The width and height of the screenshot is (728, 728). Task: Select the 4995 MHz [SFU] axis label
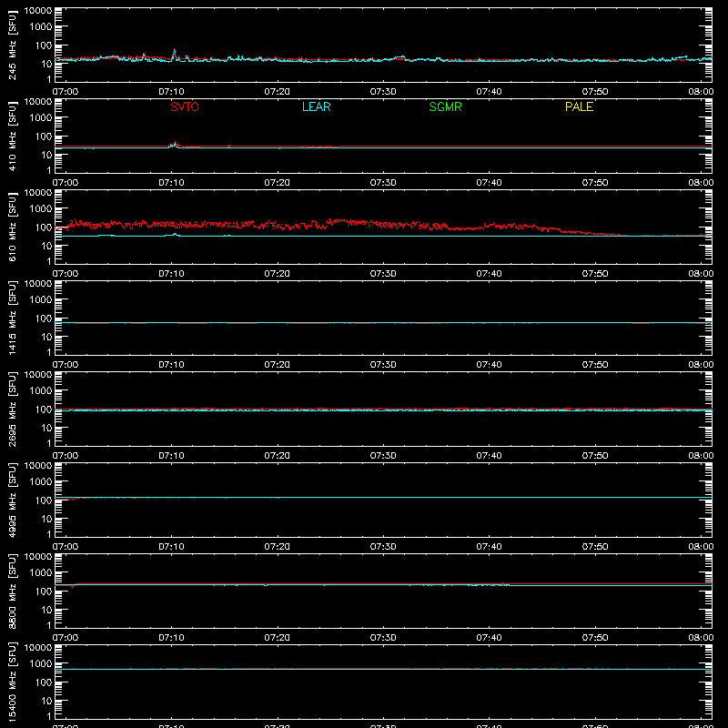pyautogui.click(x=12, y=500)
